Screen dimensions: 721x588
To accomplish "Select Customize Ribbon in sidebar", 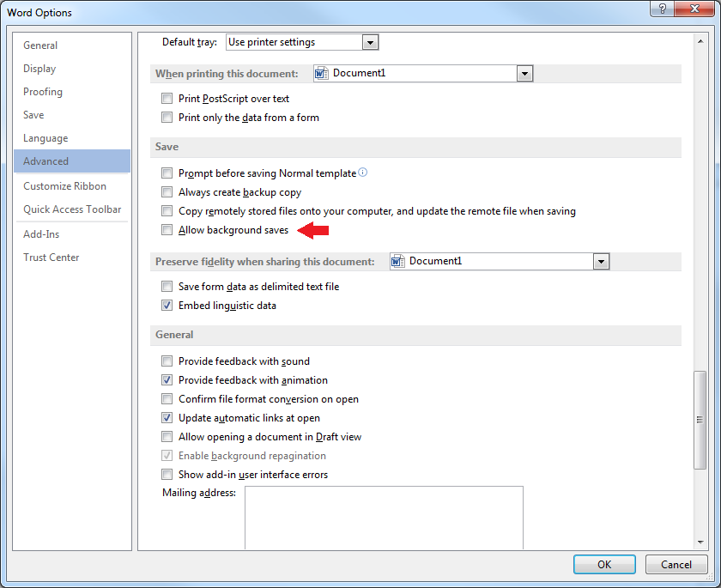I will (65, 185).
